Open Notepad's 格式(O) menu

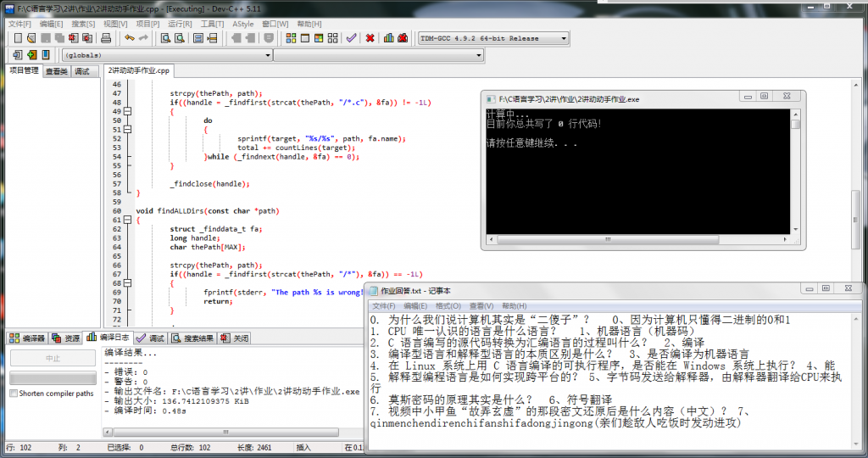(448, 305)
